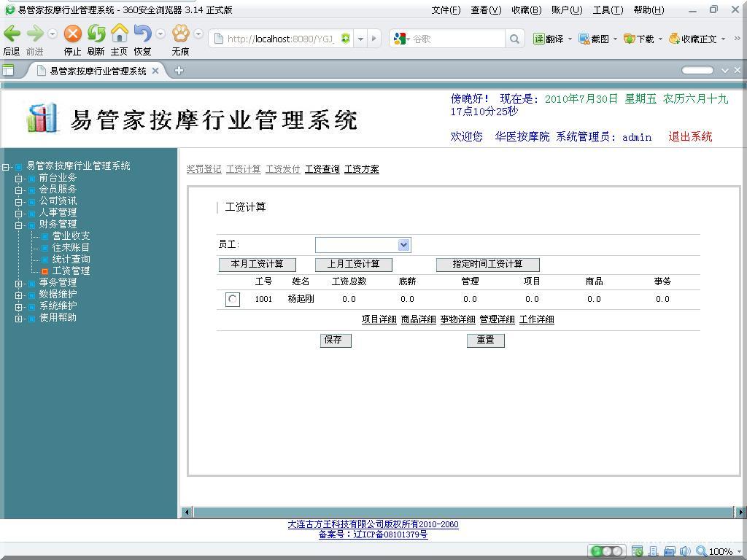This screenshot has height=560, width=747.
Task: Expand the 事务管理 tree node
Action: click(x=19, y=283)
